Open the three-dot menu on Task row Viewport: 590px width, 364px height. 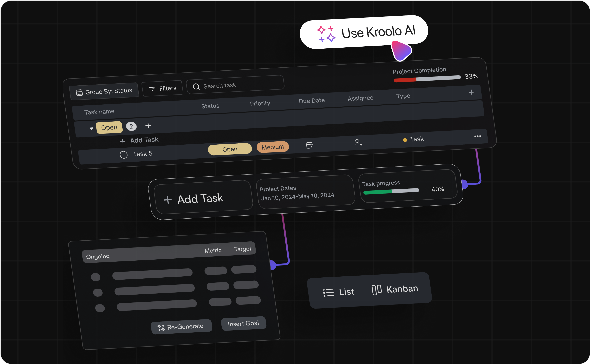point(477,136)
